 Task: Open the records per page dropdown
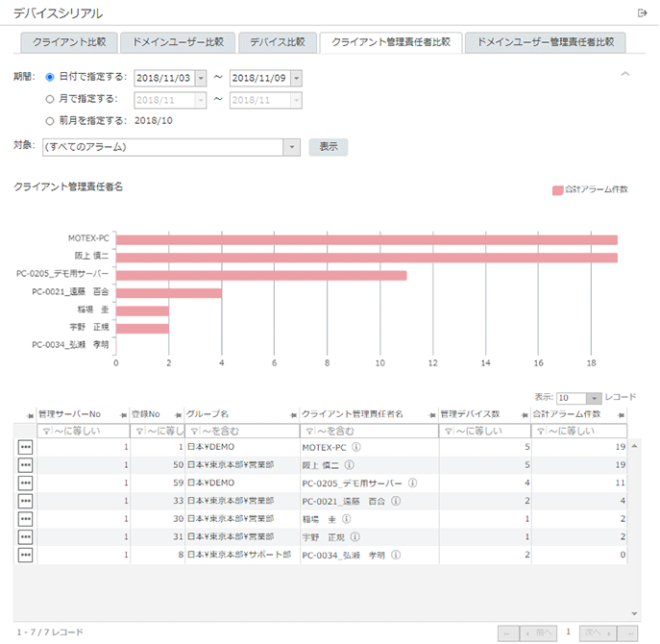click(x=594, y=397)
